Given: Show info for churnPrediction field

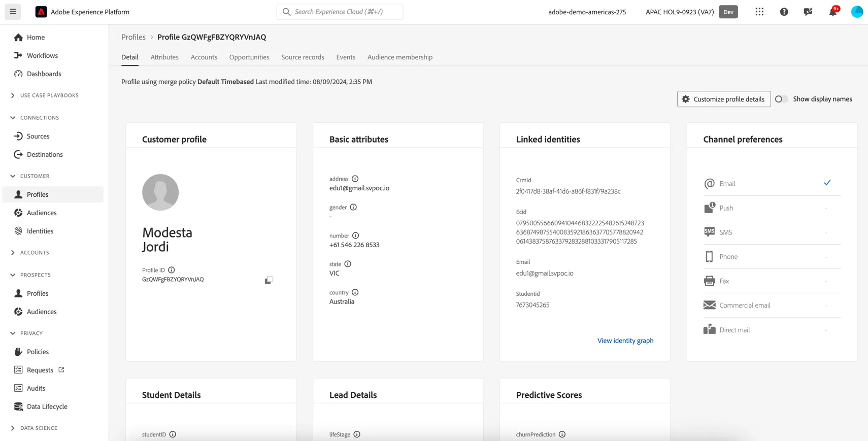Looking at the screenshot, I should [562, 434].
